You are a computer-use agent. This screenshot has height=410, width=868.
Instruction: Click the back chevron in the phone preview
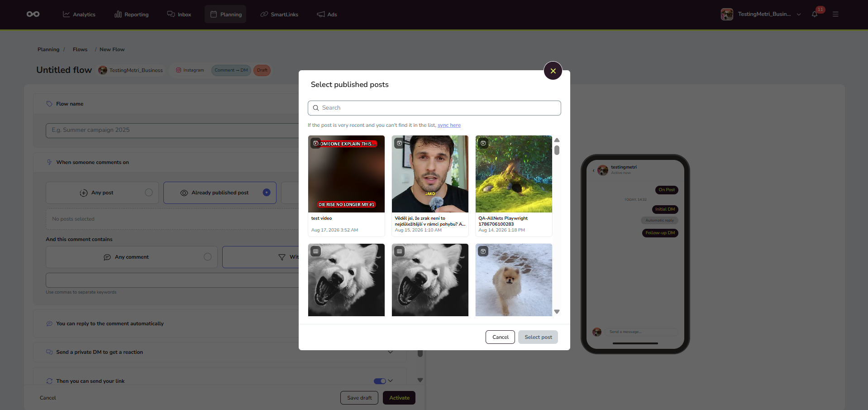click(594, 170)
